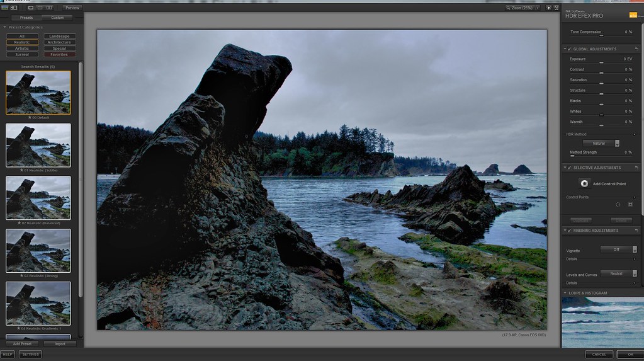Enable Global Adjustments checkbox
The image size is (644, 361).
click(569, 49)
